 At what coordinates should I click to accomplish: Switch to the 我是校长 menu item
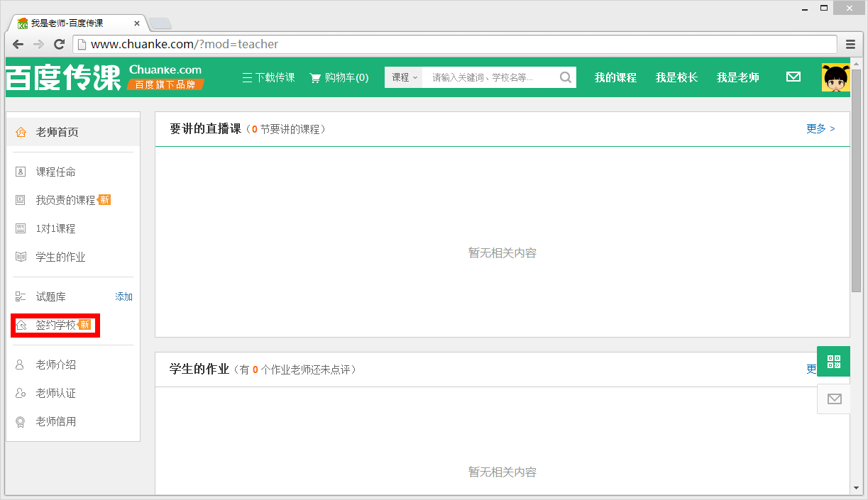[676, 77]
